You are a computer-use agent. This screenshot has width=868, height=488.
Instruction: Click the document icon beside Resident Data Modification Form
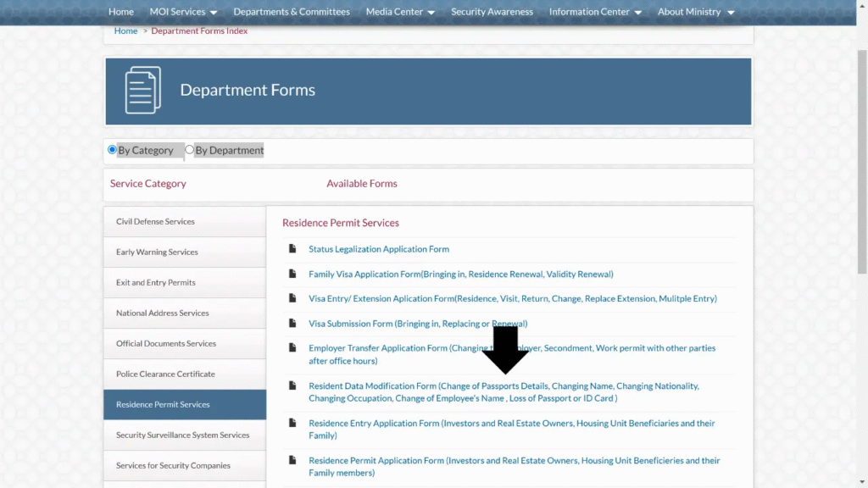pos(292,385)
